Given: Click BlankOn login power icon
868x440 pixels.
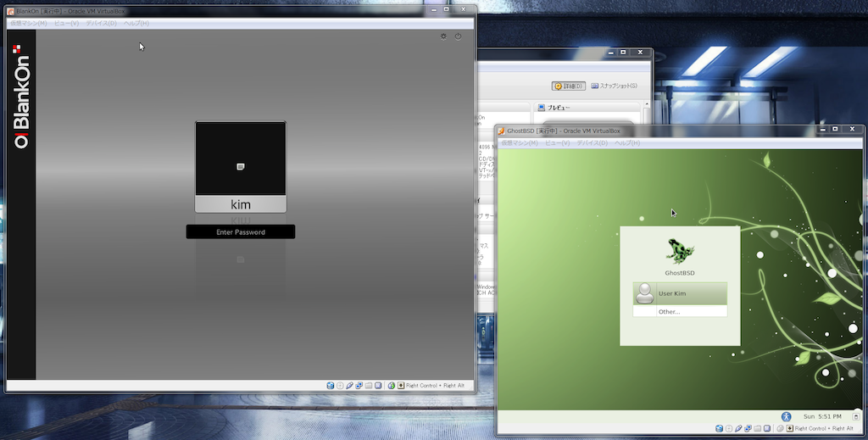Looking at the screenshot, I should (458, 36).
